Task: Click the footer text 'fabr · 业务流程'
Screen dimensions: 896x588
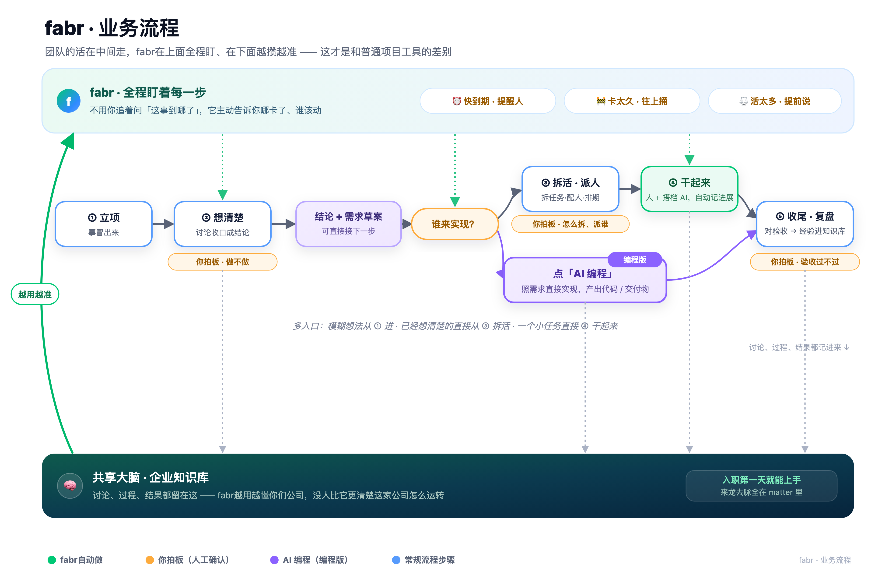Action: point(825,560)
